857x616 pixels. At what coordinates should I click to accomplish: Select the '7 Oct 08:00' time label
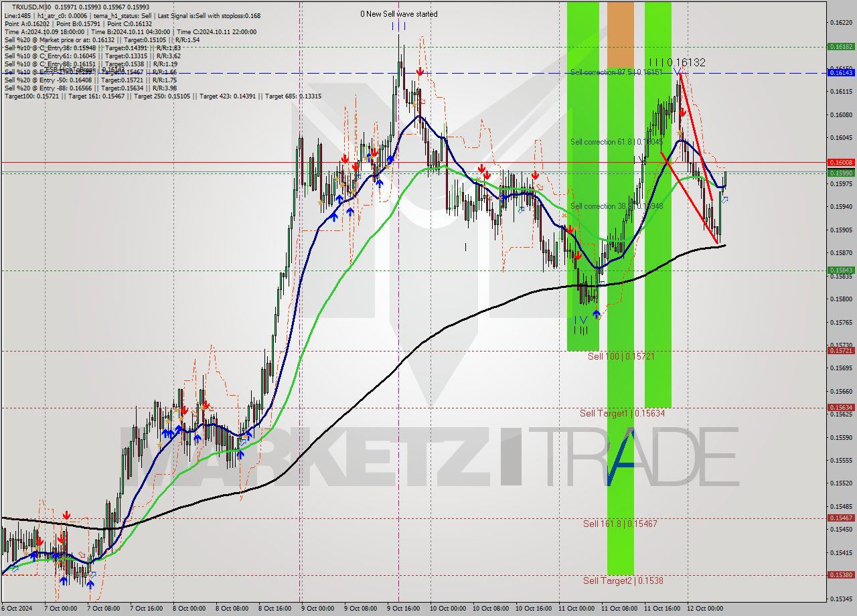pyautogui.click(x=102, y=609)
